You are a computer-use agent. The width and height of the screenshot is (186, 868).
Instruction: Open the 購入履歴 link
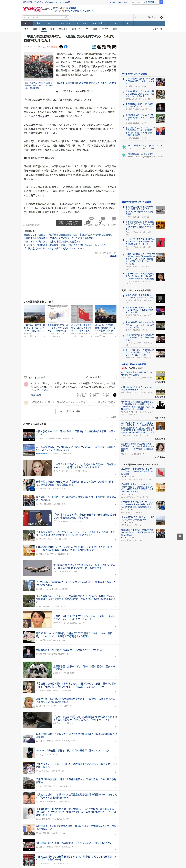click(152, 18)
